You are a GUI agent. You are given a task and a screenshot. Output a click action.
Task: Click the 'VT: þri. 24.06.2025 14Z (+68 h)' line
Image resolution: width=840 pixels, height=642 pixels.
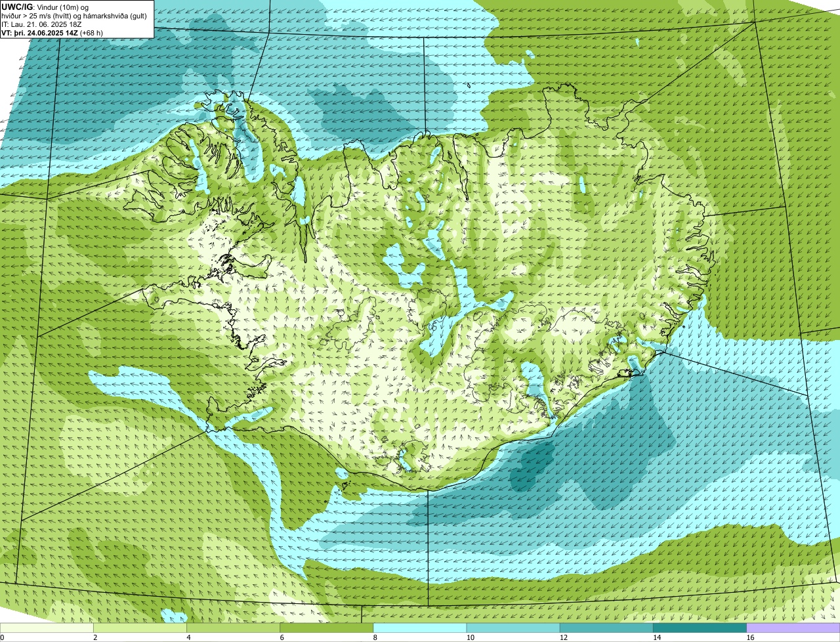coord(52,32)
